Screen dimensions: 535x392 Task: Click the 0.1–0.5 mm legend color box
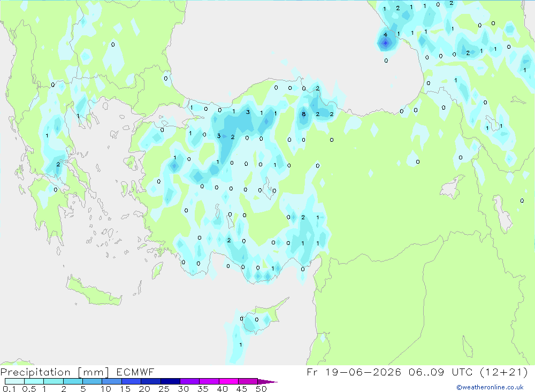[x=14, y=381]
